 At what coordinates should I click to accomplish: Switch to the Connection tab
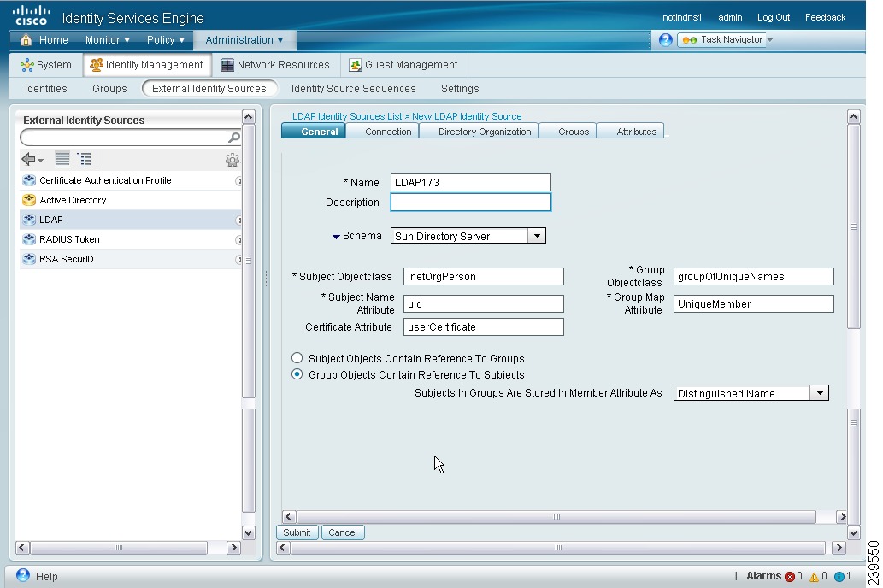coord(388,132)
